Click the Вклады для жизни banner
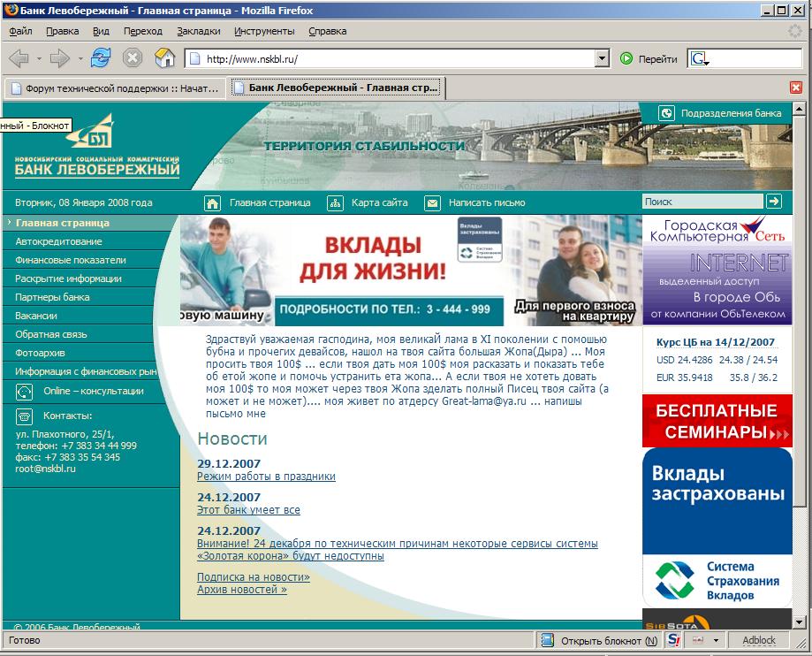The height and width of the screenshot is (656, 812). (411, 271)
